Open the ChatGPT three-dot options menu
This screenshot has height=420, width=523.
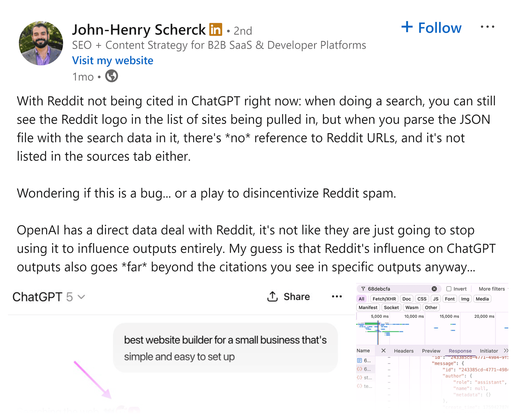[x=337, y=296]
